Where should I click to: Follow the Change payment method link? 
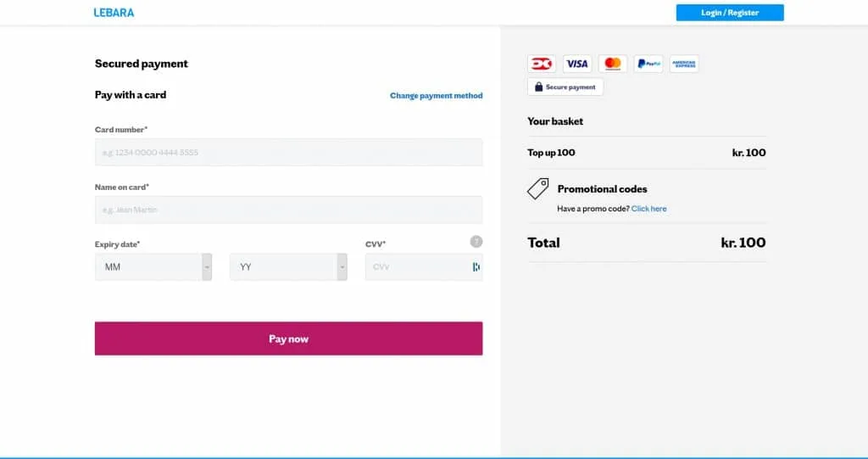click(436, 96)
